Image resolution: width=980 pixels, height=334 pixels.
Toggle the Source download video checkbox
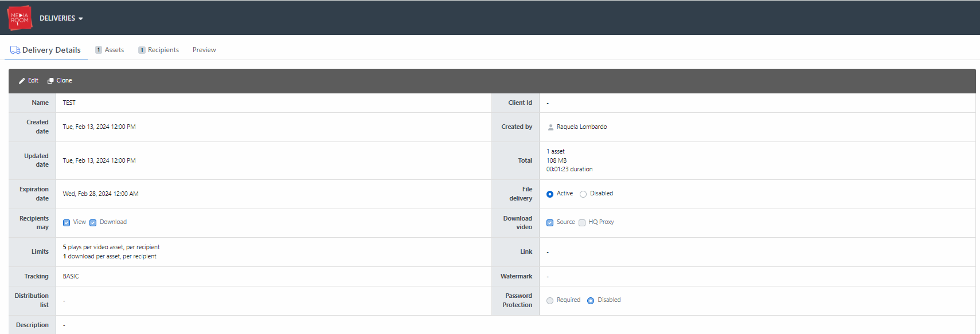[550, 223]
